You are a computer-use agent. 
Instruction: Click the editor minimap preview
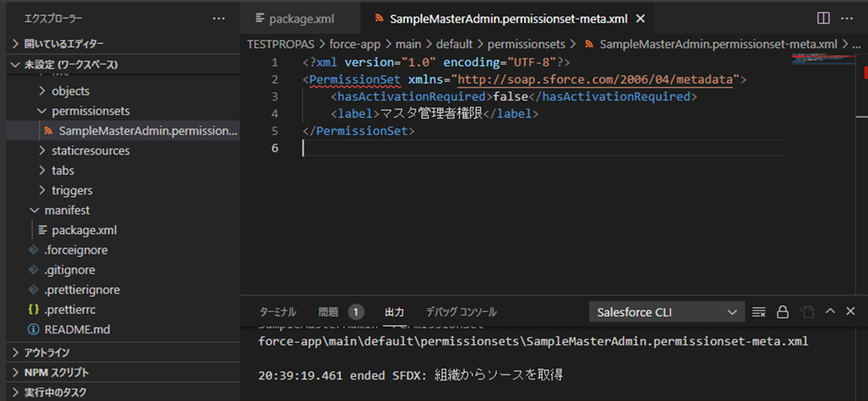coord(823,59)
